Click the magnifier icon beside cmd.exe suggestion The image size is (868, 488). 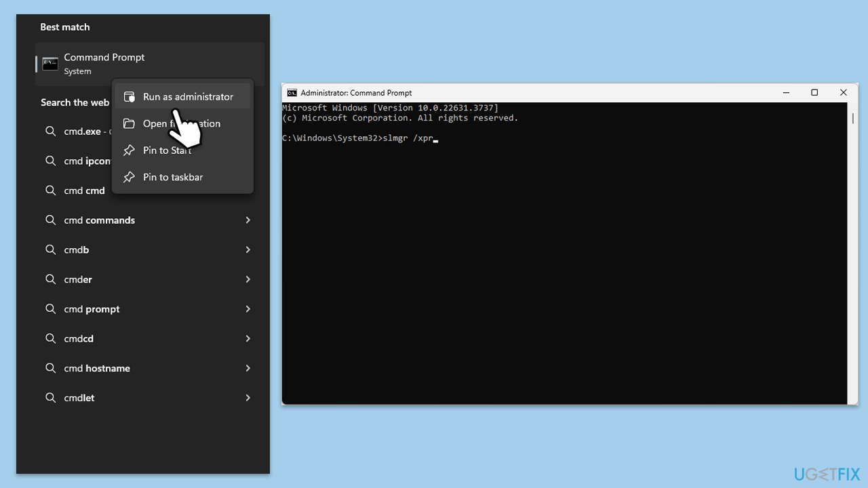[x=51, y=131]
